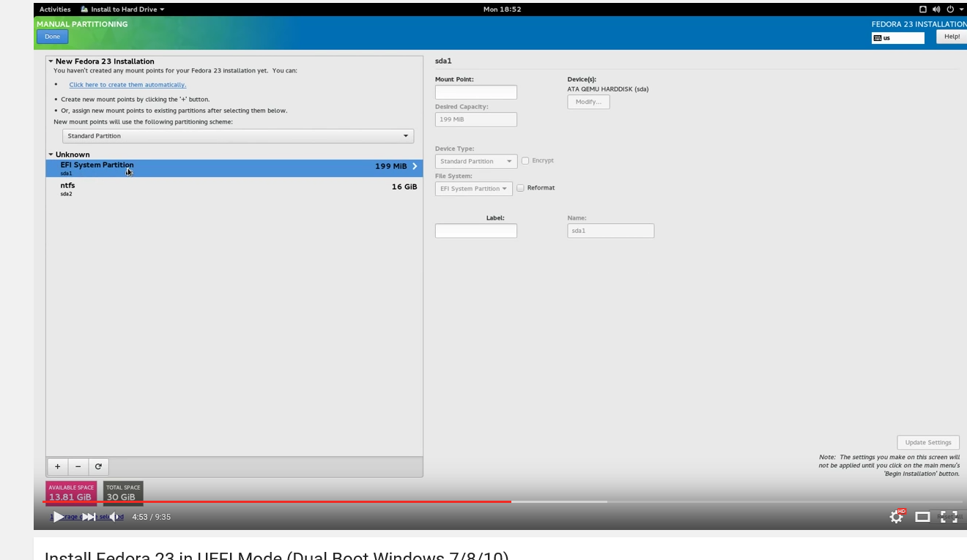Click the FEDORA 23 INSTALLATION title
The height and width of the screenshot is (560, 967).
click(x=919, y=24)
